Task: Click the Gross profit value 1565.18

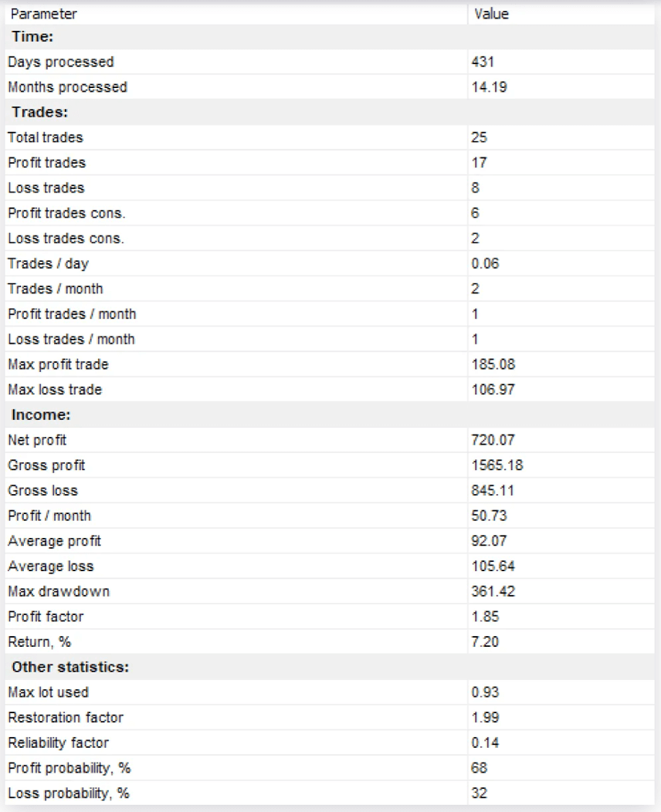Action: coord(497,465)
